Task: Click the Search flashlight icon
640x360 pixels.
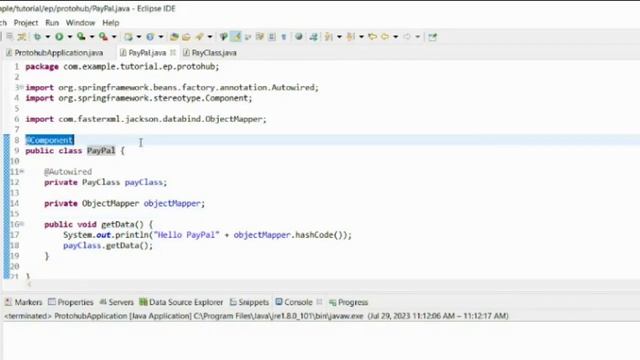Action: [199, 37]
